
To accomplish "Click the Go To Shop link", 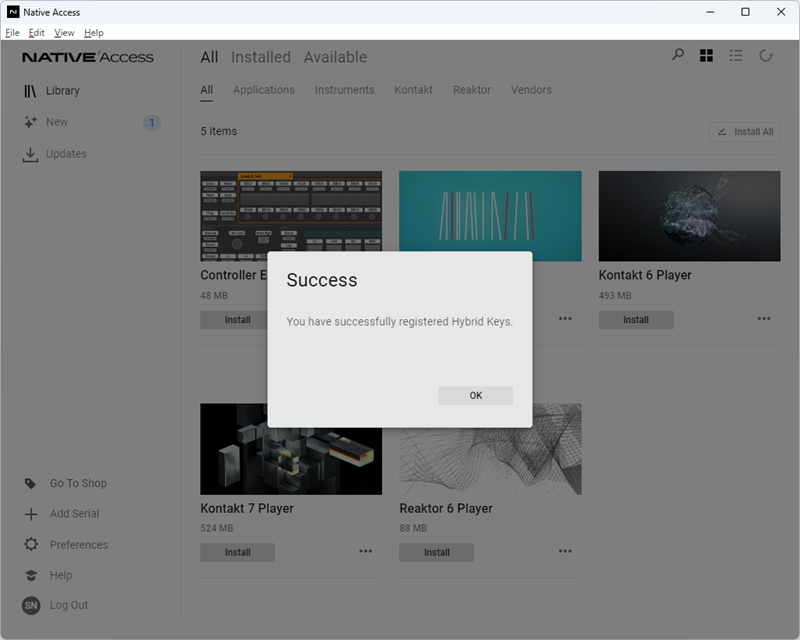I will click(78, 483).
